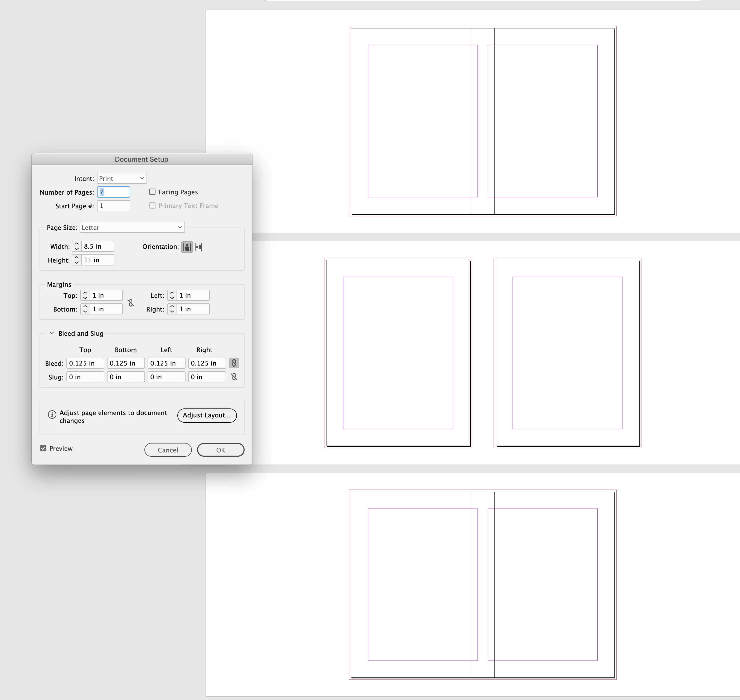This screenshot has width=740, height=700.
Task: Click margins link chain icon
Action: pos(131,303)
